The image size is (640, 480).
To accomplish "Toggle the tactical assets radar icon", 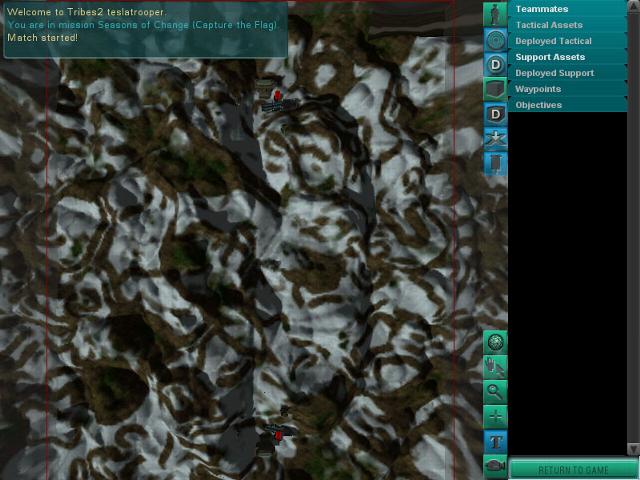I will click(x=495, y=39).
